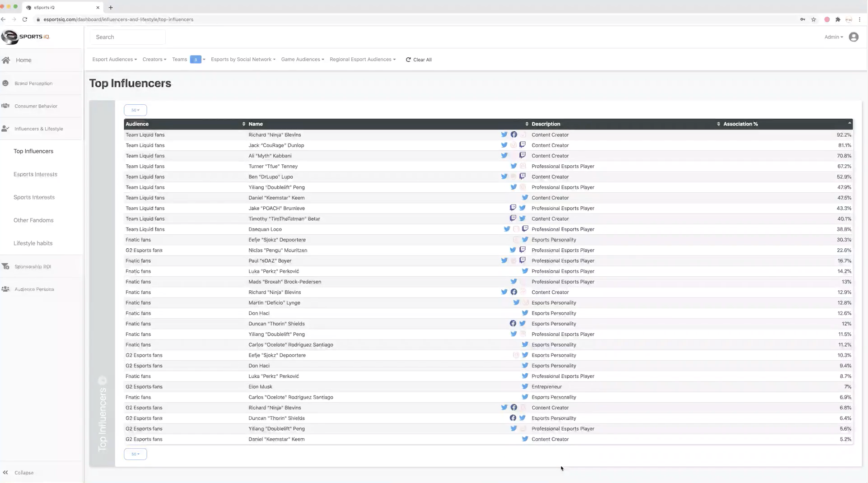Click the 92.2% association value
This screenshot has height=483, width=868.
[844, 135]
